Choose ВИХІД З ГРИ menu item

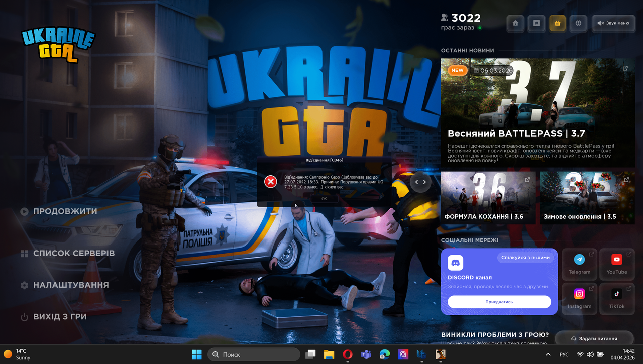point(60,317)
